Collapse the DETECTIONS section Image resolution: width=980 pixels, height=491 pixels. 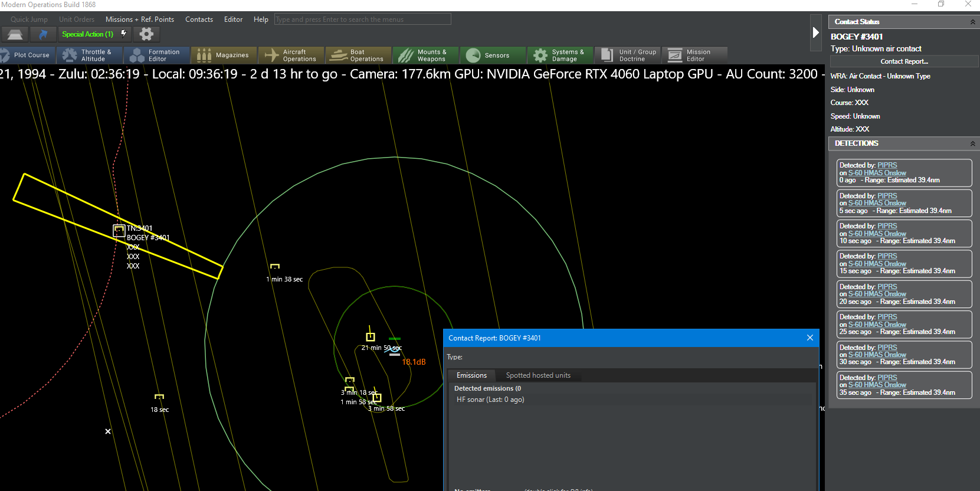[x=972, y=143]
